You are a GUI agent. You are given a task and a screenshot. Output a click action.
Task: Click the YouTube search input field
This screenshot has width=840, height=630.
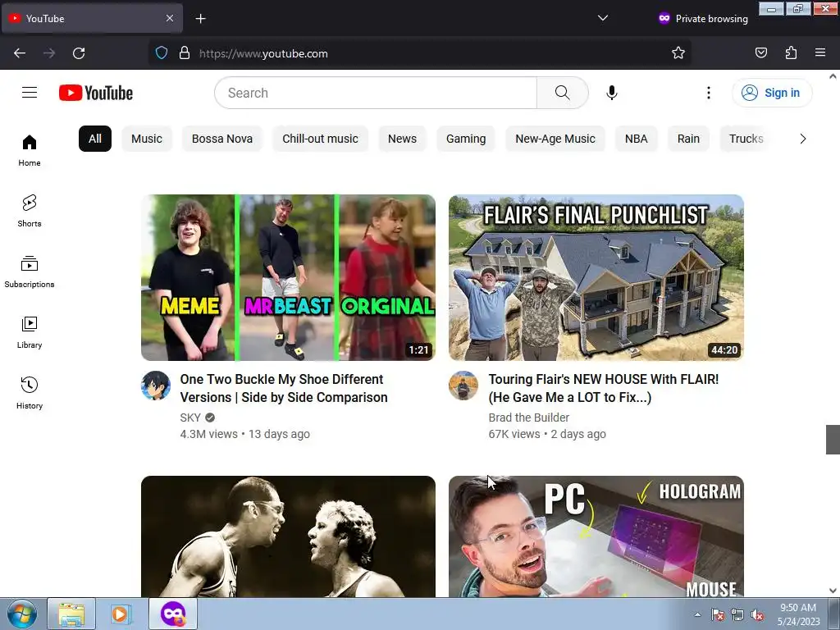click(x=376, y=93)
